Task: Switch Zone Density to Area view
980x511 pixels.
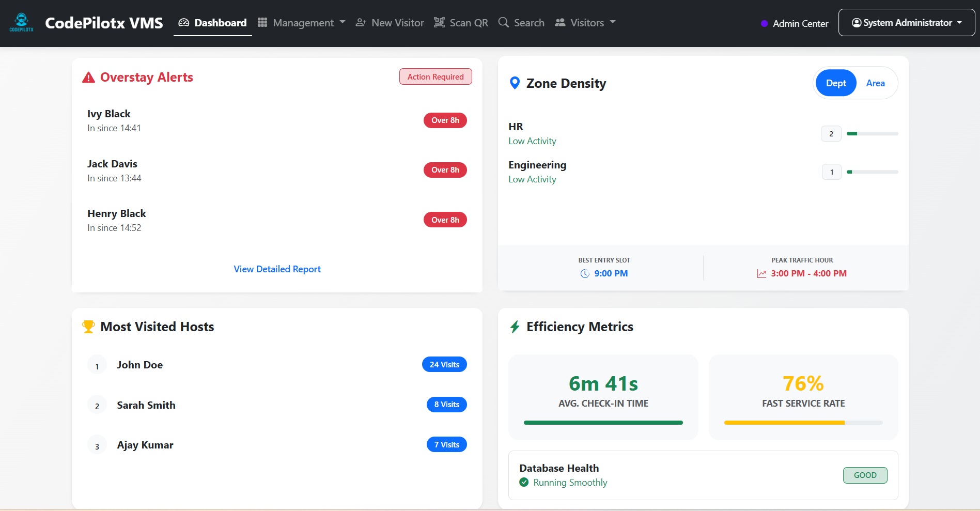Action: 875,83
